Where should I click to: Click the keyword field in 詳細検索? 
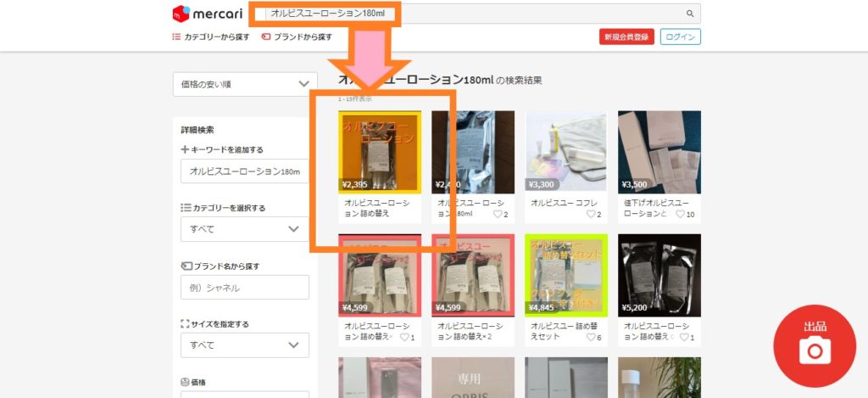[245, 171]
